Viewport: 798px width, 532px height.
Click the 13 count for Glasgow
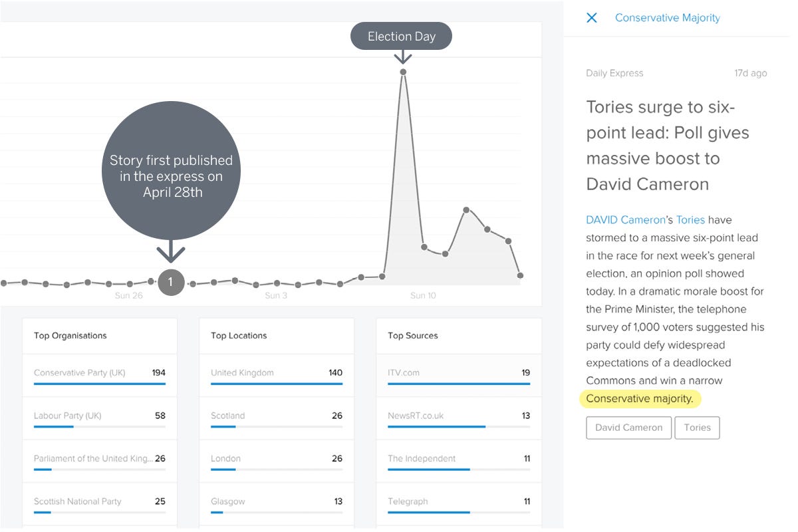click(x=338, y=501)
